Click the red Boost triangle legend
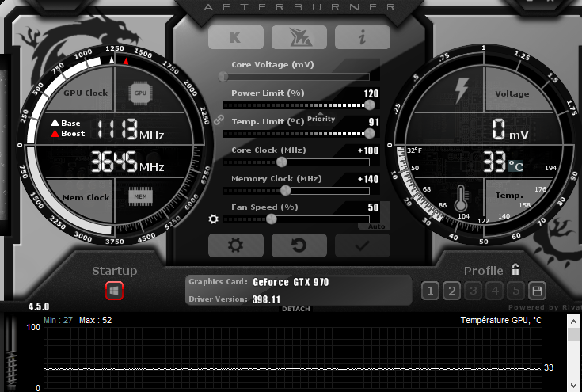The image size is (582, 392). point(55,134)
